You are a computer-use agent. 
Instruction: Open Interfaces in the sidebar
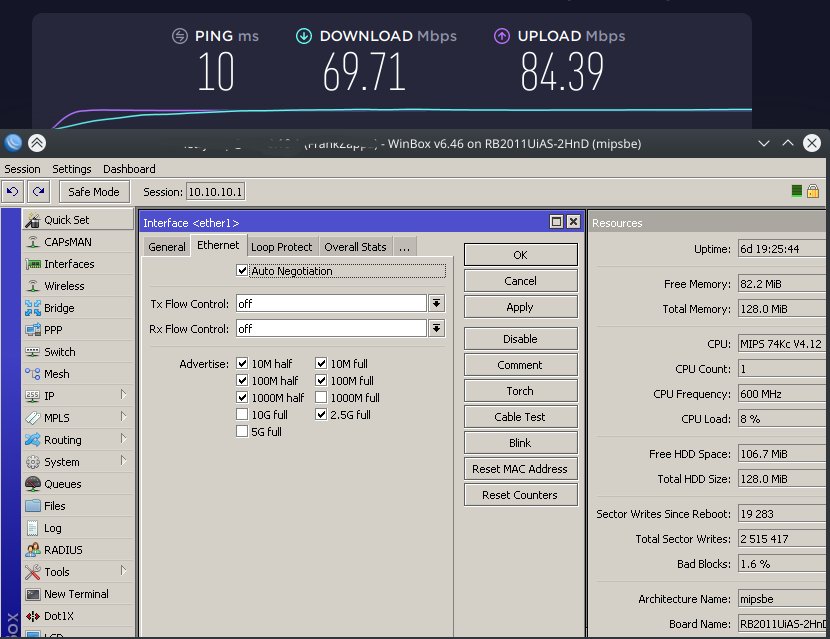tap(78, 264)
